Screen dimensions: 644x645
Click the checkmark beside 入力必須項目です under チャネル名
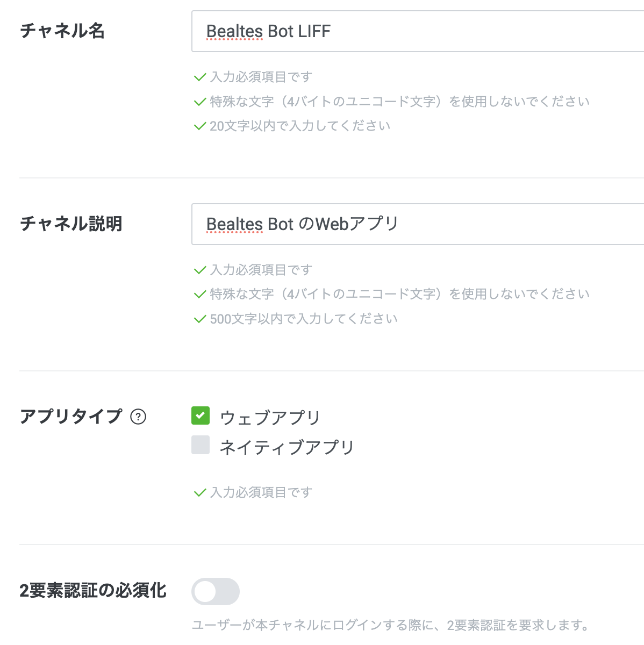(199, 77)
